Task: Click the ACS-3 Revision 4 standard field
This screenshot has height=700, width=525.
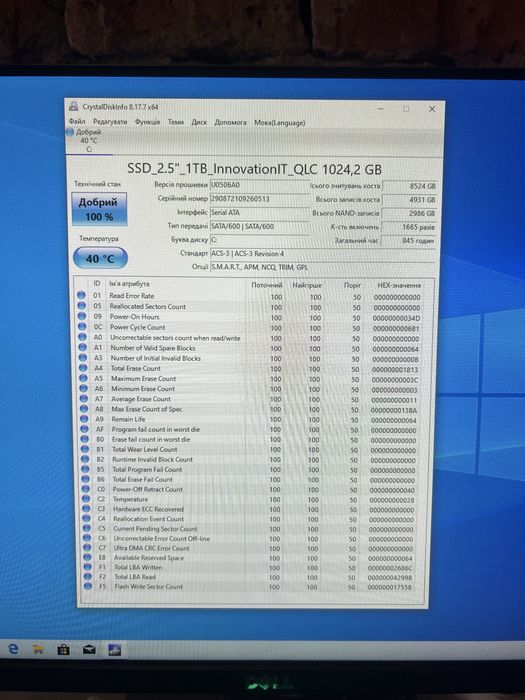Action: 322,254
